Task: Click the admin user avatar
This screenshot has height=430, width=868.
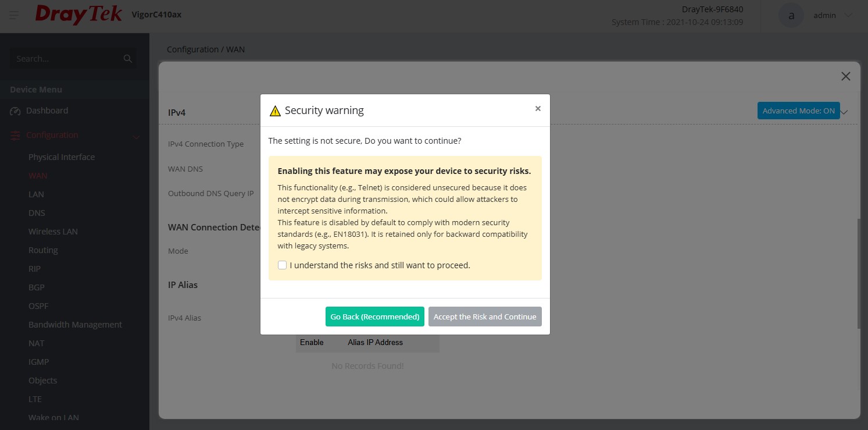Action: click(x=791, y=16)
